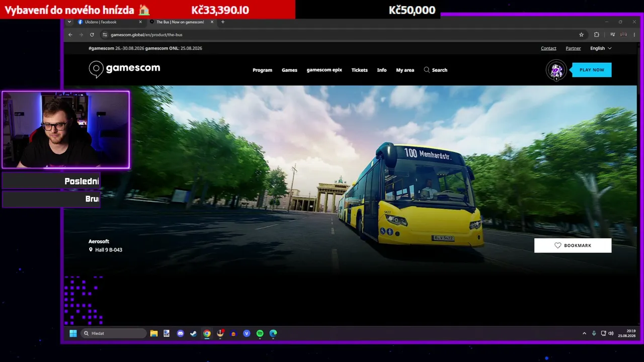Open the media controls icon in Chrome toolbar
The image size is (644, 362).
[x=612, y=35]
